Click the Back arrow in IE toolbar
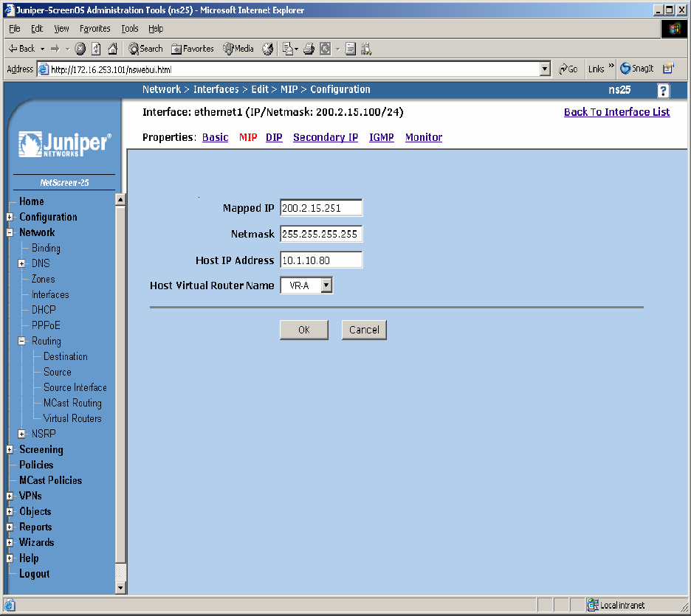Screen dimensions: 691x616 [21, 49]
